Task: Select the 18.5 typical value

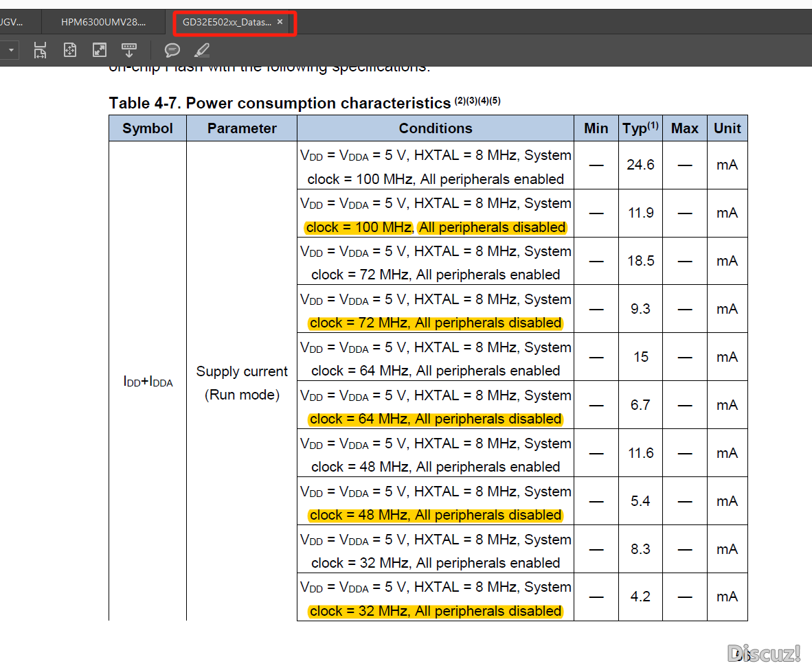Action: tap(640, 261)
